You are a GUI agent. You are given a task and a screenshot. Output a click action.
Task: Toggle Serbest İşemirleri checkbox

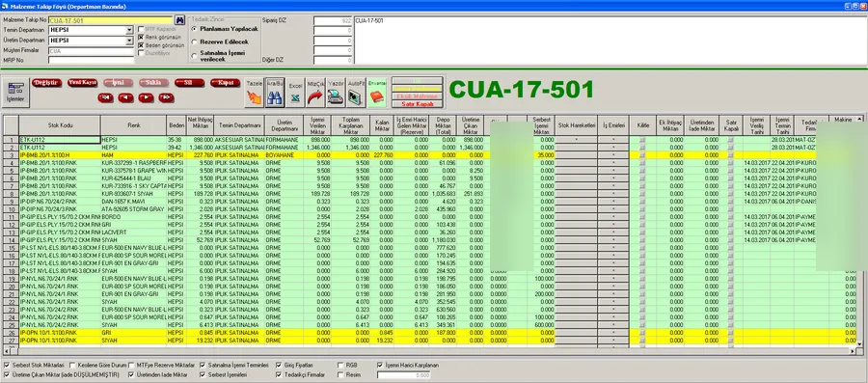203,374
